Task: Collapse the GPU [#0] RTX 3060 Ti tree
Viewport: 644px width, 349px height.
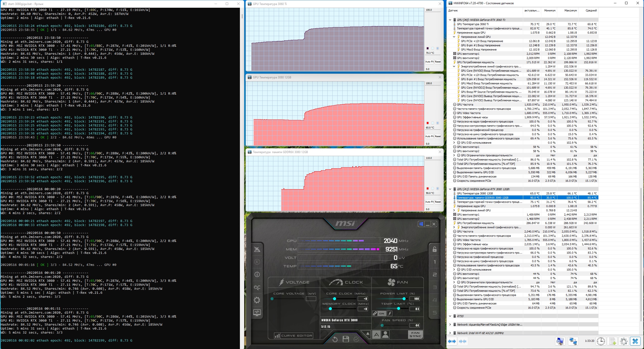Action: [450, 20]
